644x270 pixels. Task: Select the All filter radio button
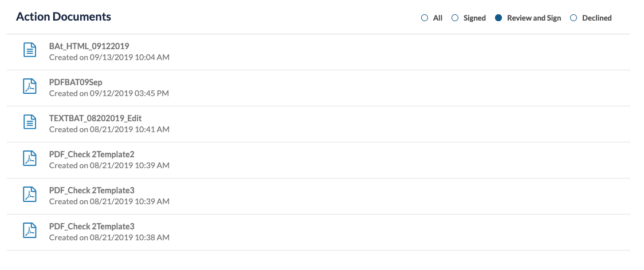tap(425, 18)
